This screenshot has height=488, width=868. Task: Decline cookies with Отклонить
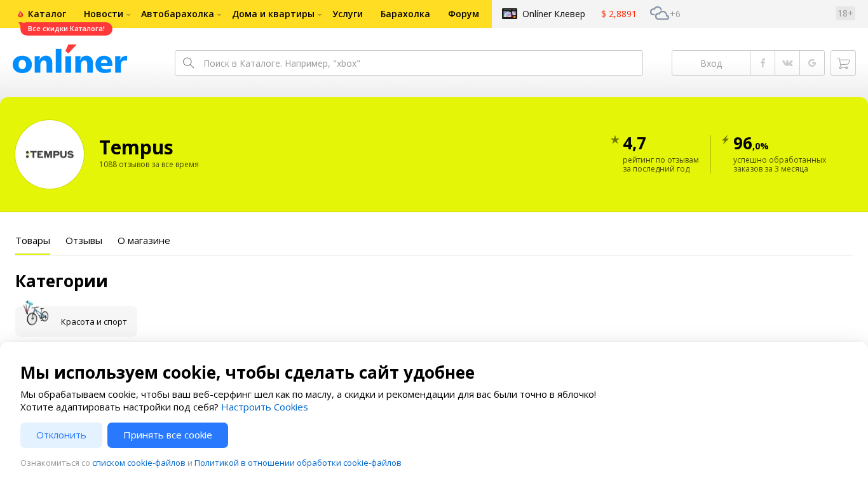(x=61, y=435)
